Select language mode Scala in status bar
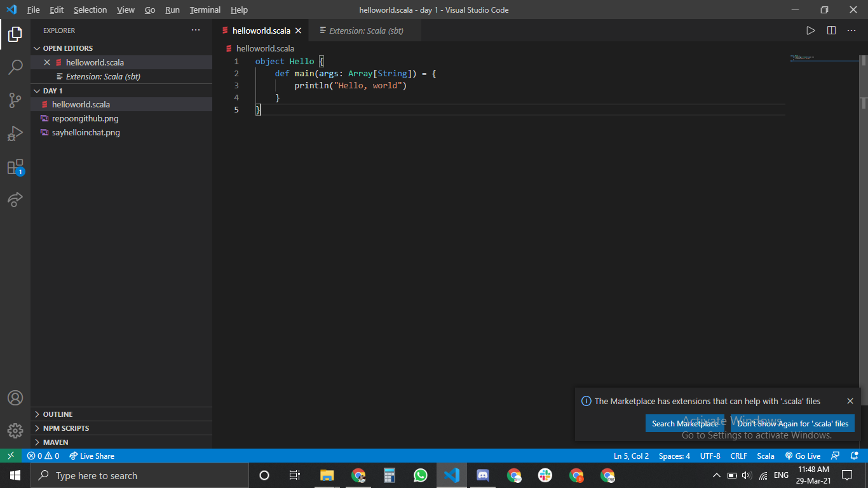868x488 pixels. click(765, 456)
